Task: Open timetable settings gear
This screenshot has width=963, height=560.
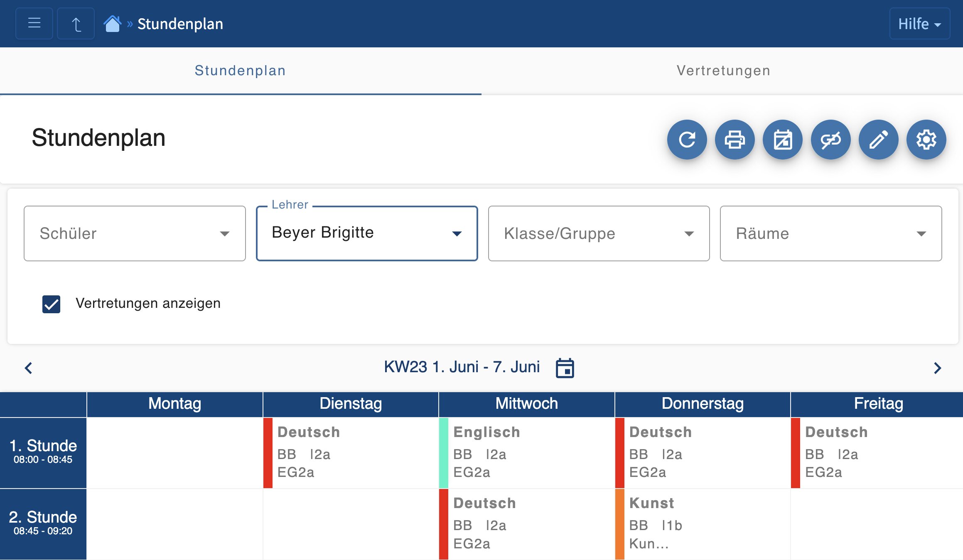Action: click(926, 140)
